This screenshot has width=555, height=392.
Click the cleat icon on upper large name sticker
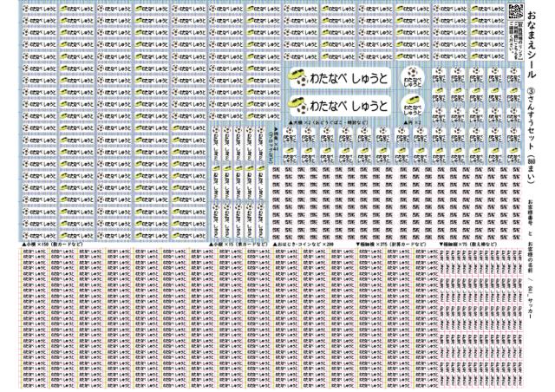[299, 77]
